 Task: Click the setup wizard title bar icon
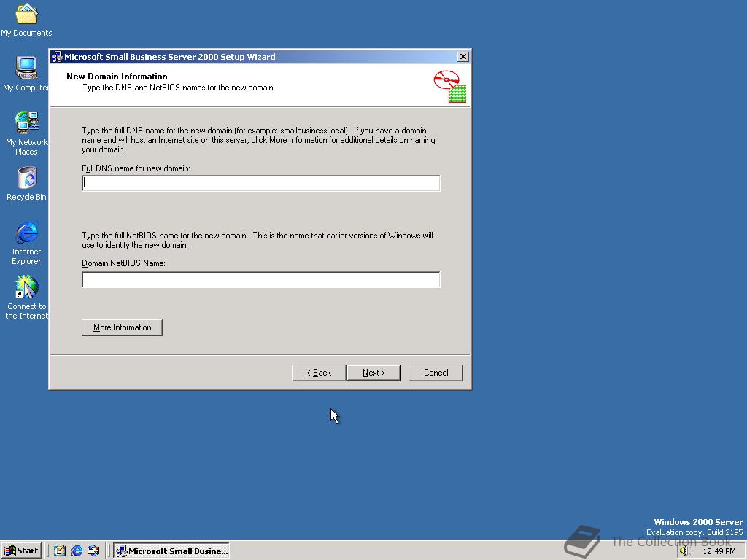(x=57, y=57)
